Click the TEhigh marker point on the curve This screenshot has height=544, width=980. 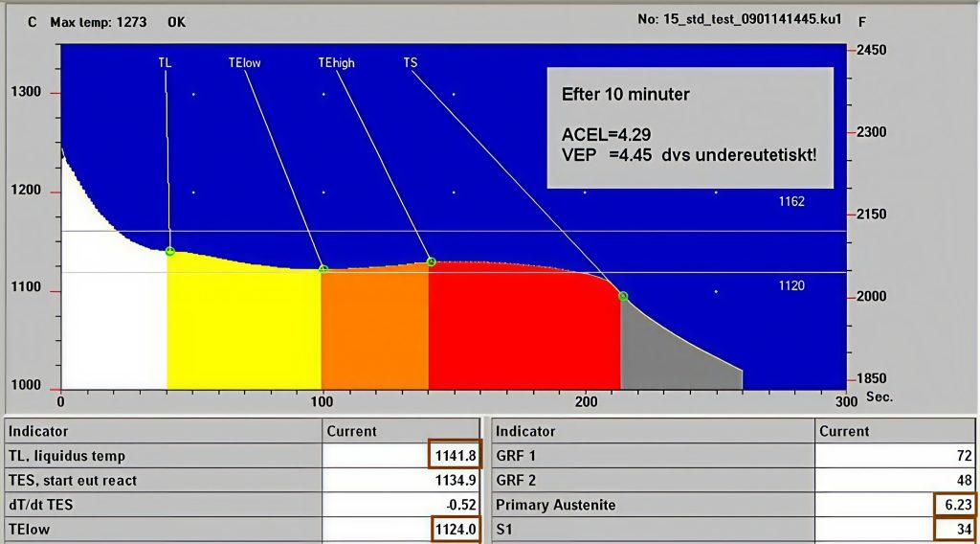[431, 261]
